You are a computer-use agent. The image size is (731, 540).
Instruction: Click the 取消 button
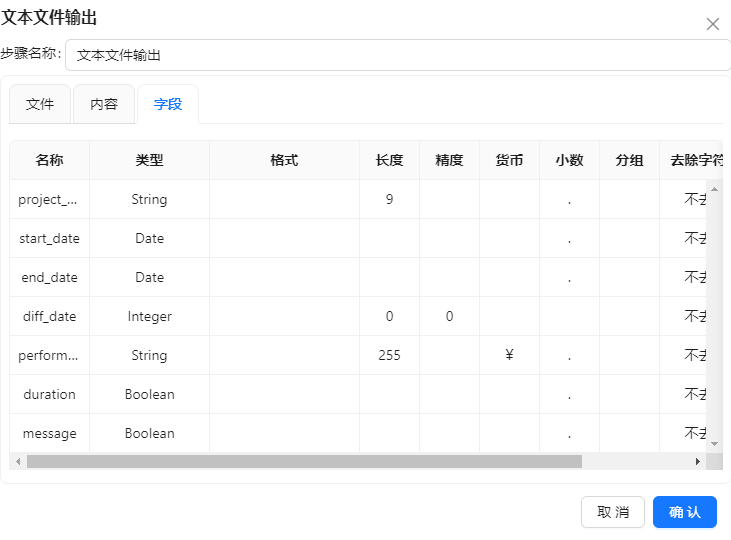point(613,512)
